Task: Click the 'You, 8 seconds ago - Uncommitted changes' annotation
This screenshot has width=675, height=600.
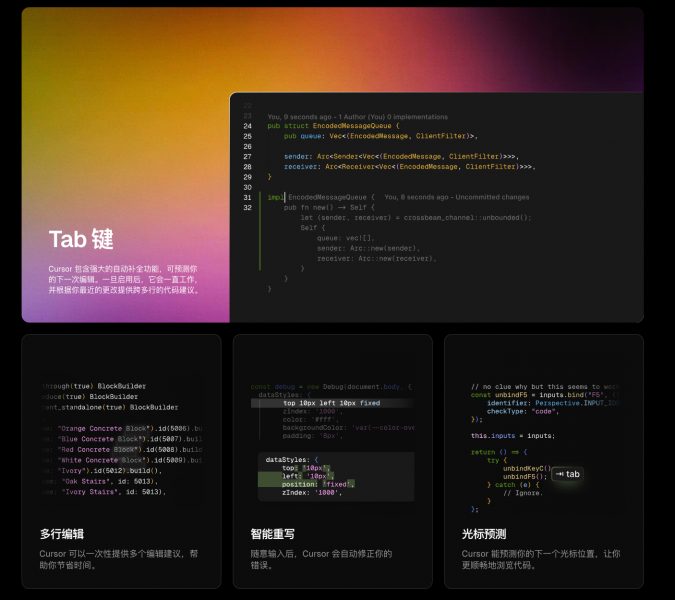Action: click(x=457, y=197)
